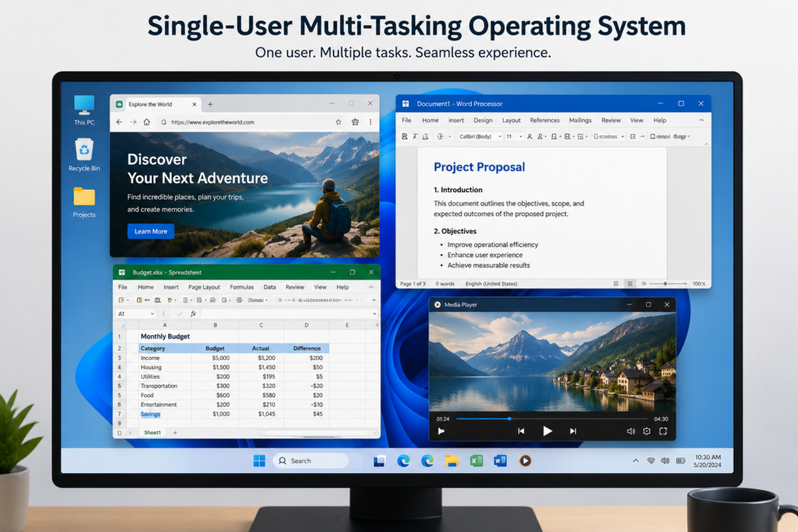Open Page Layout menu in Spreadsheet
This screenshot has width=798, height=532.
coord(204,287)
